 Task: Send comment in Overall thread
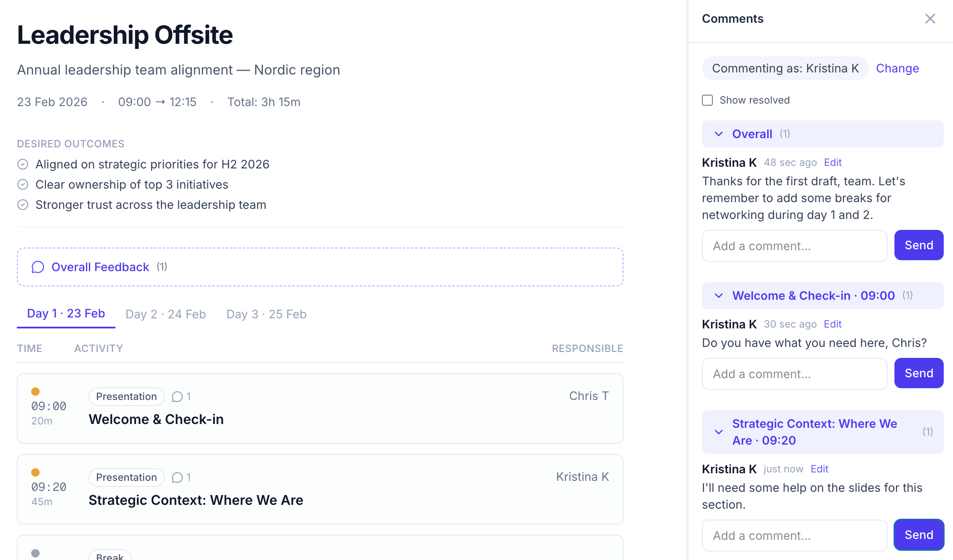pyautogui.click(x=918, y=245)
